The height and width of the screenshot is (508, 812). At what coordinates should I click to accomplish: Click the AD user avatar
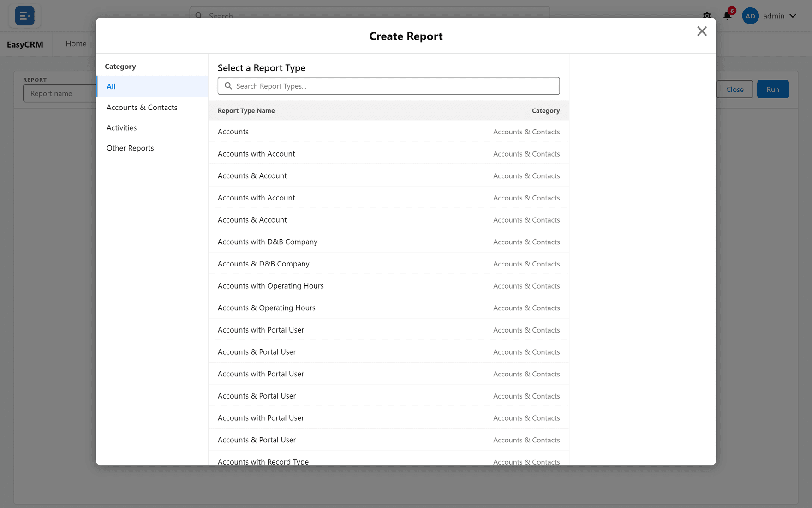[x=750, y=16]
